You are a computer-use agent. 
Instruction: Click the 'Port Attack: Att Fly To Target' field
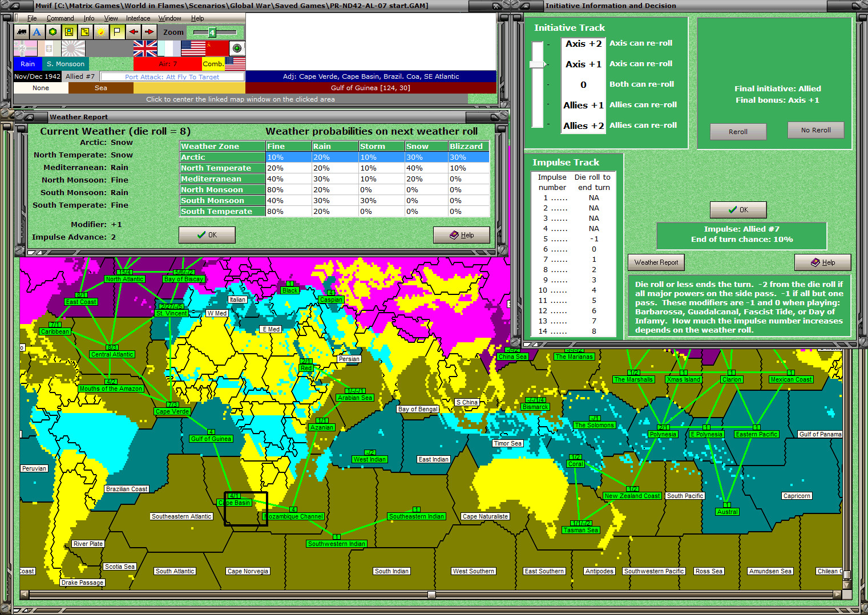click(x=172, y=76)
